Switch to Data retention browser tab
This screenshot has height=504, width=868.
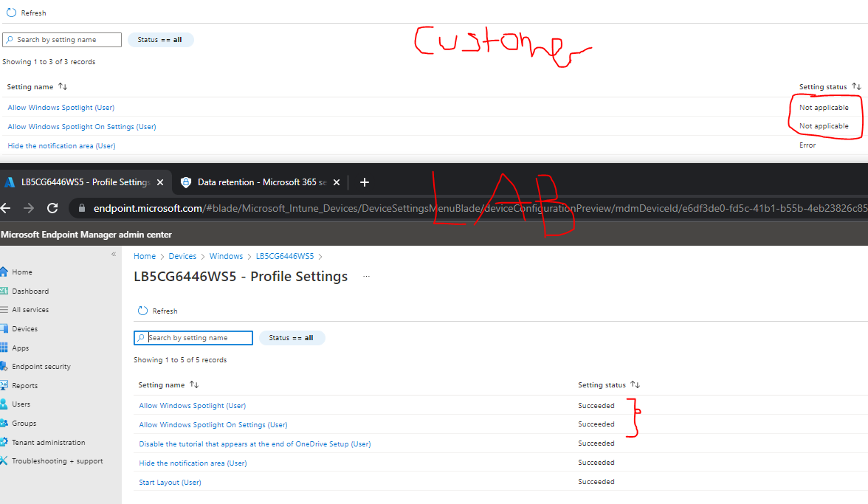click(x=260, y=182)
